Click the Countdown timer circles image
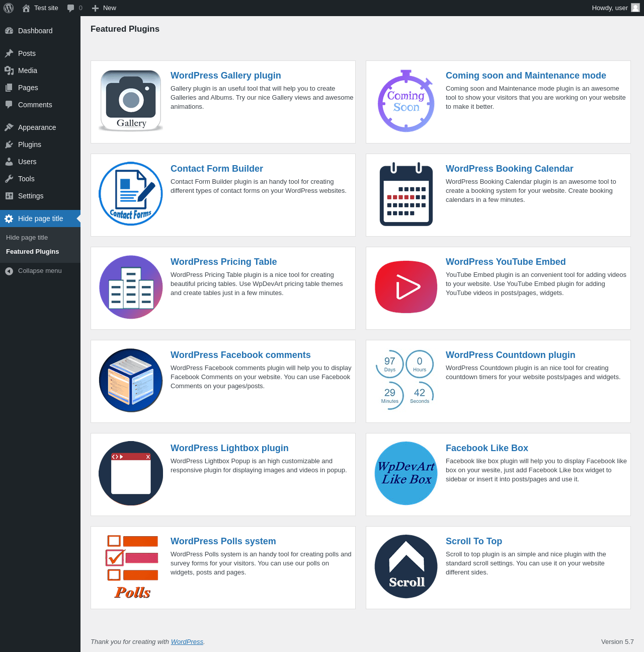Screen dimensions: 644x652 coord(405,380)
